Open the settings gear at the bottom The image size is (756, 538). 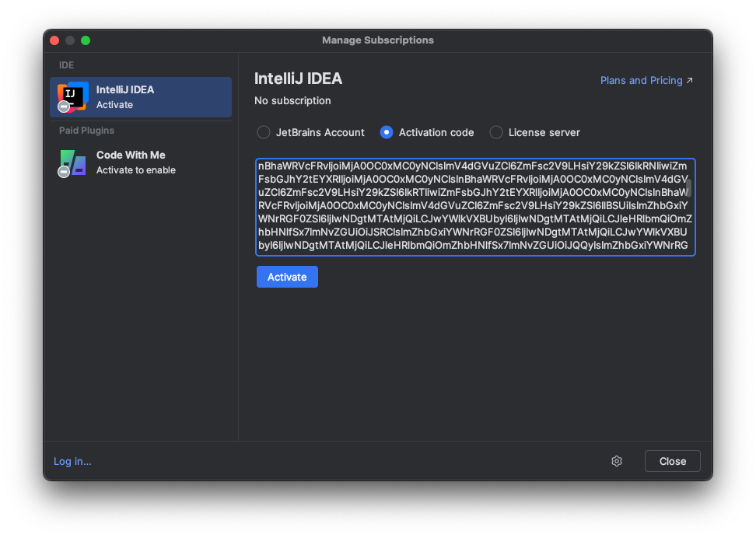pyautogui.click(x=617, y=461)
